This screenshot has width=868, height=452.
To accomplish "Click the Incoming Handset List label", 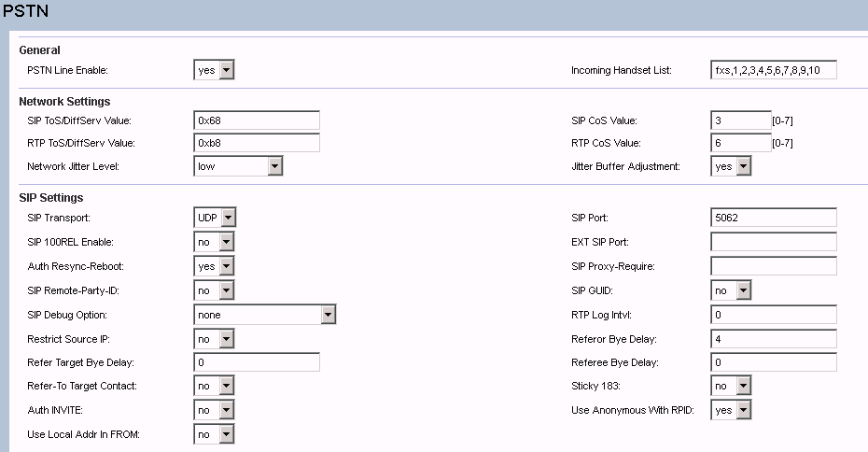I will tap(621, 70).
